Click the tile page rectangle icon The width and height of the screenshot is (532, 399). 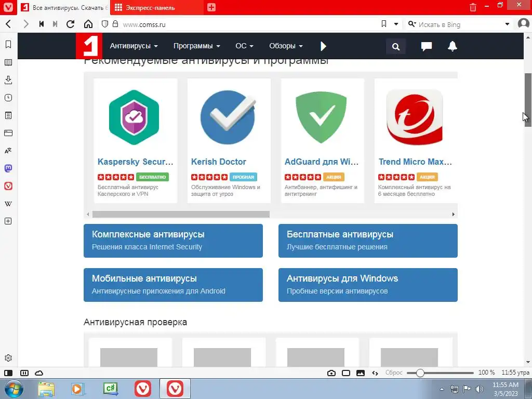(346, 373)
